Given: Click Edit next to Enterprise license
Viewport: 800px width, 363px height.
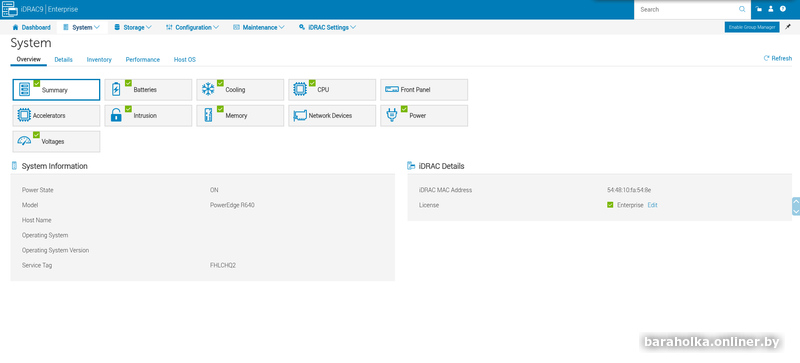Looking at the screenshot, I should pos(653,205).
